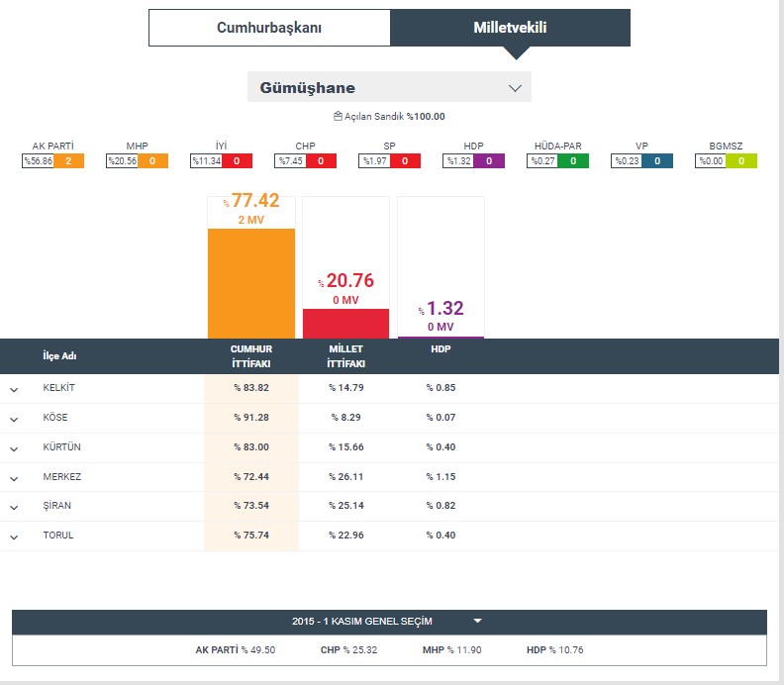Click the orange AK PARTİ seat badge
Screen dimensions: 784x685
[68, 161]
